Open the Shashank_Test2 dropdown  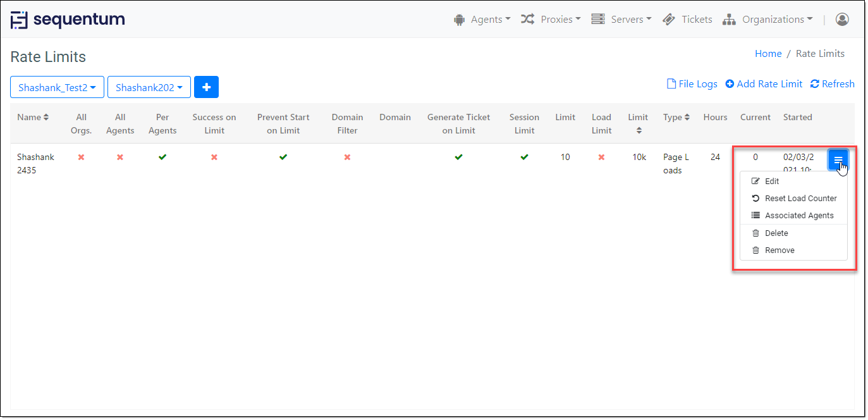tap(57, 87)
